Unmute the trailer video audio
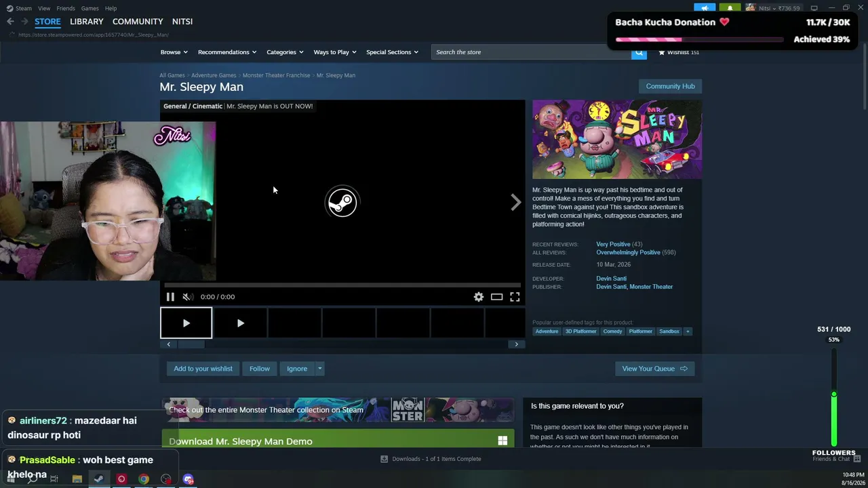This screenshot has height=488, width=868. (x=188, y=297)
